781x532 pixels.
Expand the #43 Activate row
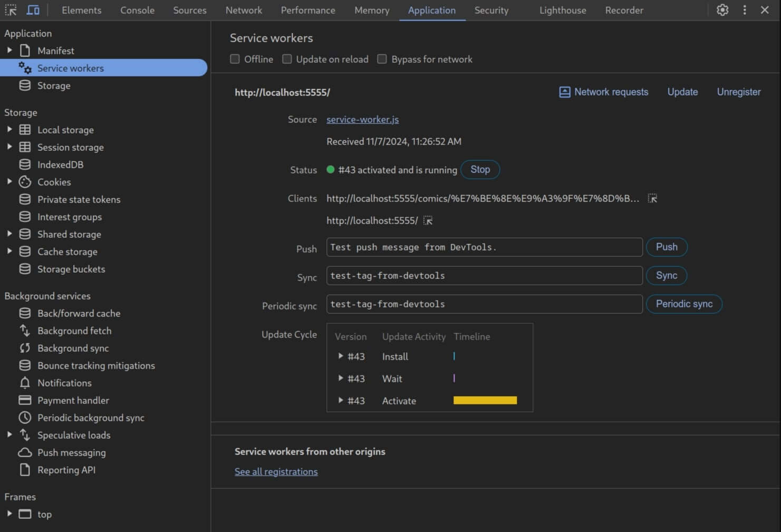[x=341, y=401]
